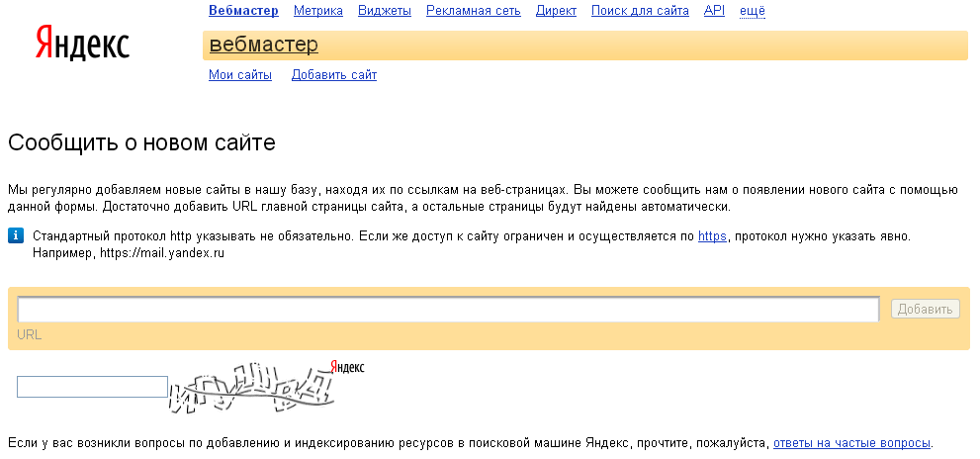The height and width of the screenshot is (459, 980).
Task: Go to Метрика service
Action: 318,11
